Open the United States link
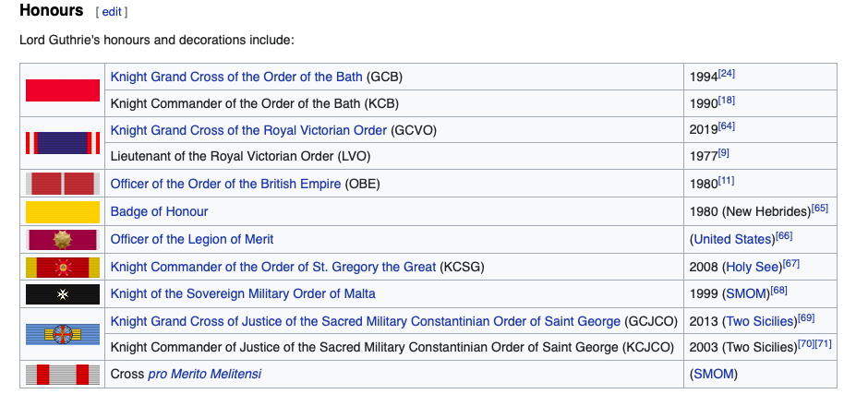868x406 pixels. (733, 240)
